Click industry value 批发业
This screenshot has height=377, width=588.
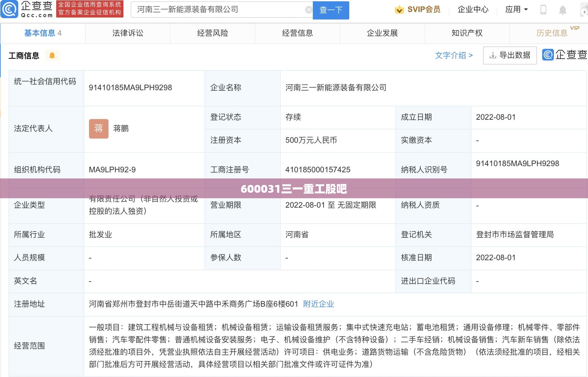100,235
